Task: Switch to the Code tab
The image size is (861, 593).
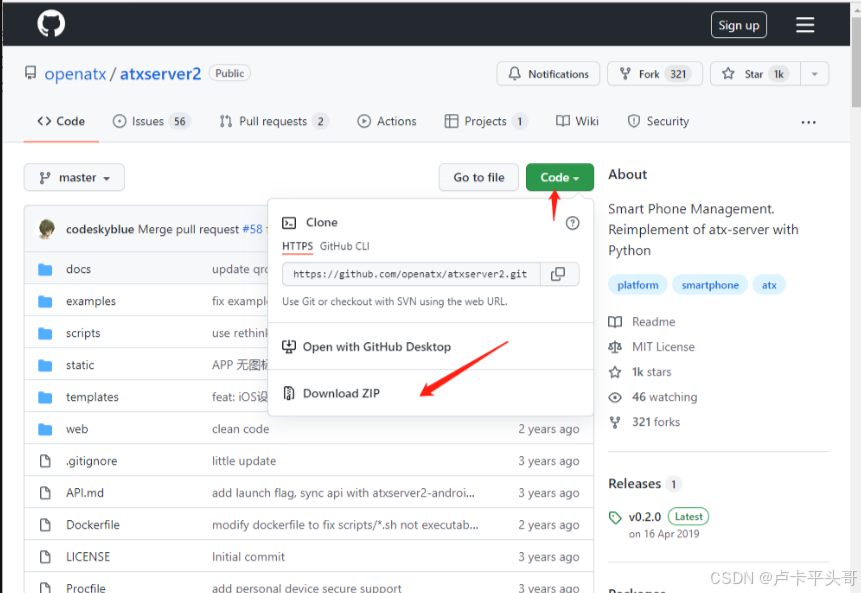Action: [x=61, y=121]
